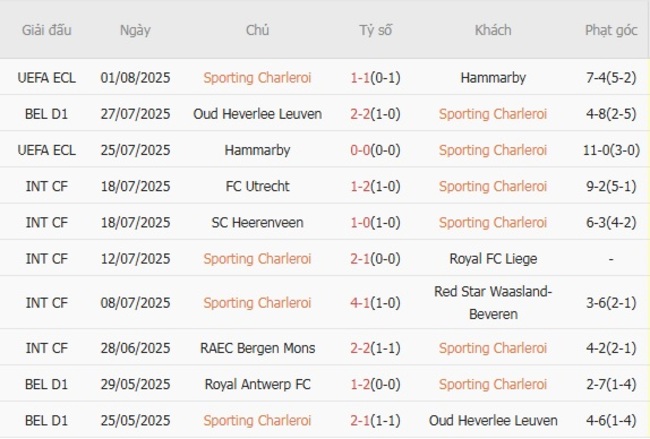The image size is (650, 439).
Task: Open Royal Antwerp FC team page
Action: (x=257, y=384)
